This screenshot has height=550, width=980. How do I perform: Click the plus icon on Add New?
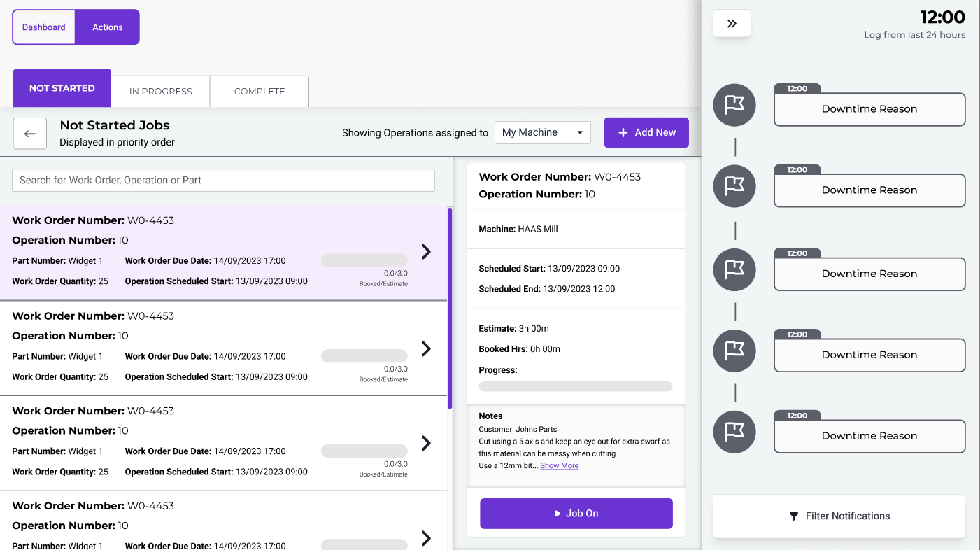tap(623, 132)
